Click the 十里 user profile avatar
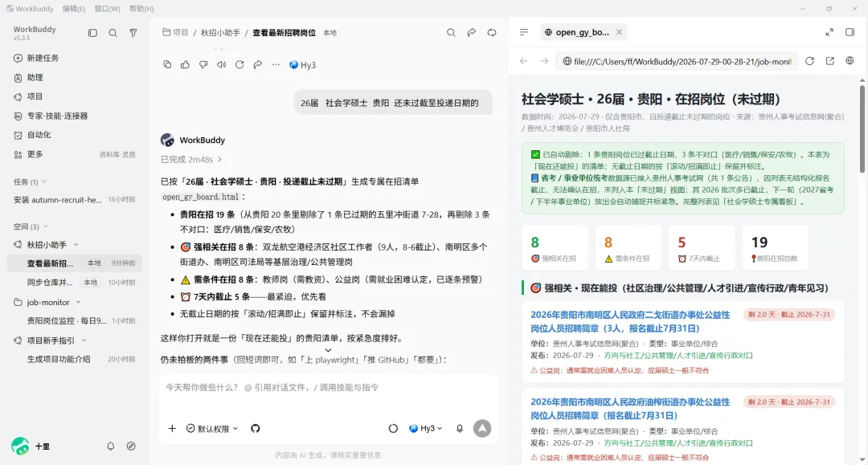868x465 pixels. [x=20, y=446]
